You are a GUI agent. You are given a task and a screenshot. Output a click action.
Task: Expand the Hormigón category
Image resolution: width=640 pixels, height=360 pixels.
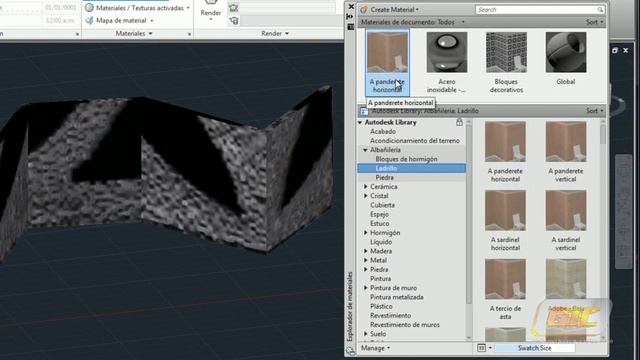tap(365, 233)
